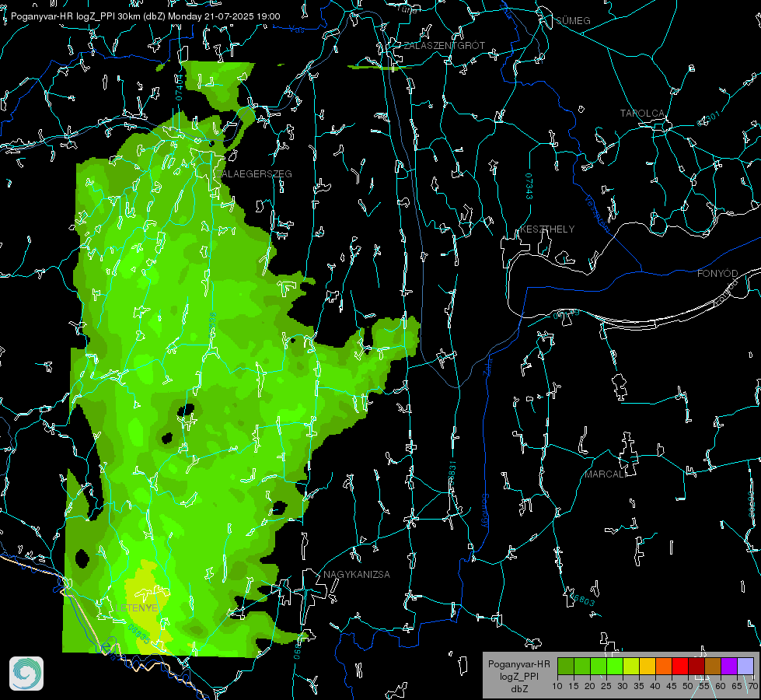Click the FONYÓD town label
The height and width of the screenshot is (700, 761).
tap(717, 274)
